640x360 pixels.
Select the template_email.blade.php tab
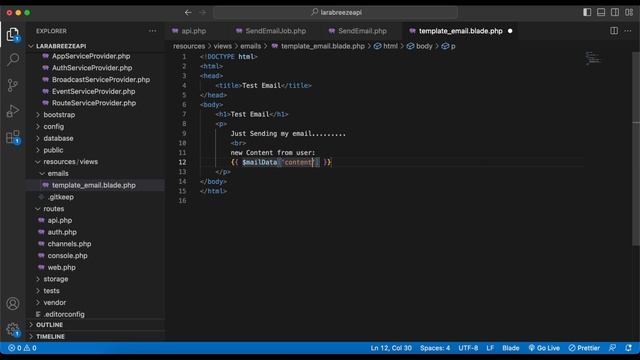tap(460, 31)
